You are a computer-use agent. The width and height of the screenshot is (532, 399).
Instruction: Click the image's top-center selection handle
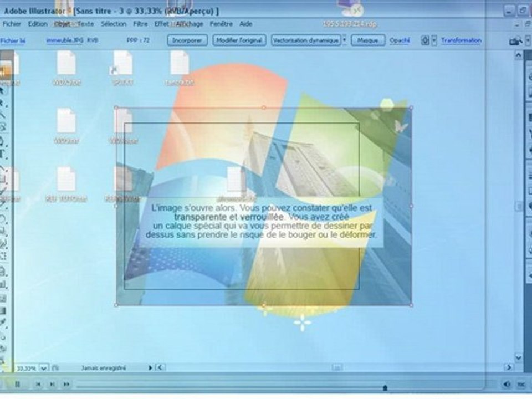tap(264, 108)
